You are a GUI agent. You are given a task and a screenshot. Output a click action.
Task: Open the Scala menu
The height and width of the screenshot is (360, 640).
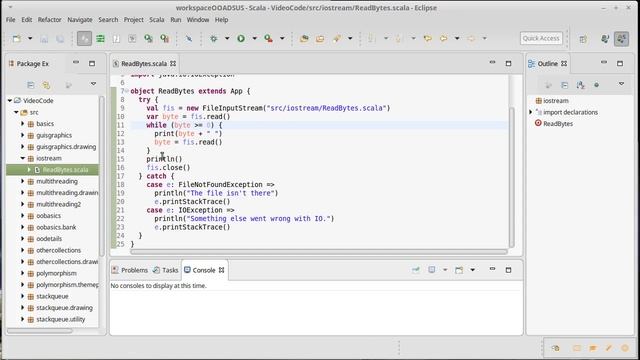(157, 20)
